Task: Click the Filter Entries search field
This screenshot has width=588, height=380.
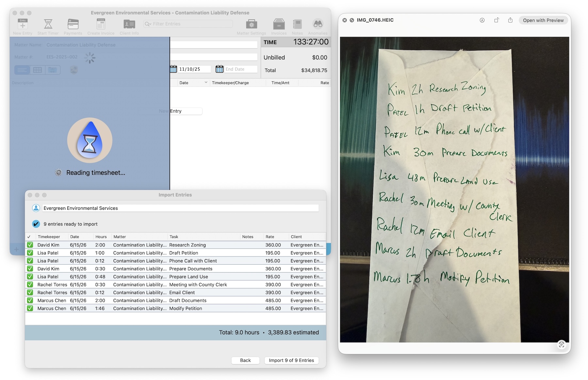Action: (188, 24)
